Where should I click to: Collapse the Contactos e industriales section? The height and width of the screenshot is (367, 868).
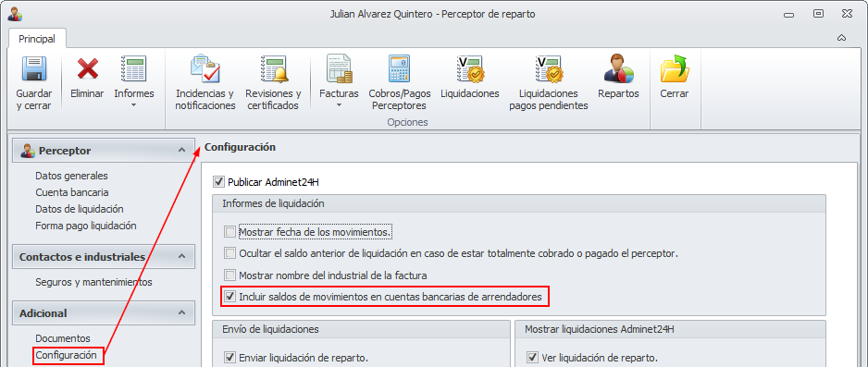(x=181, y=256)
